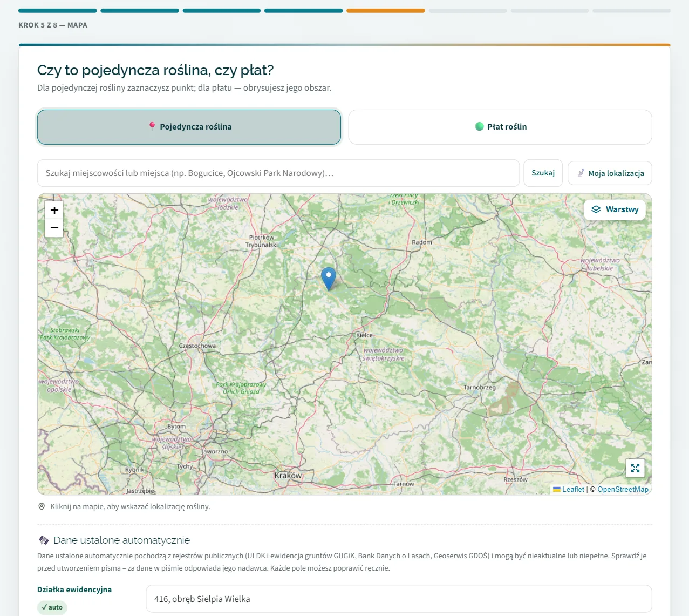Click the Jastrzębie label on map
This screenshot has height=616, width=689.
click(141, 491)
